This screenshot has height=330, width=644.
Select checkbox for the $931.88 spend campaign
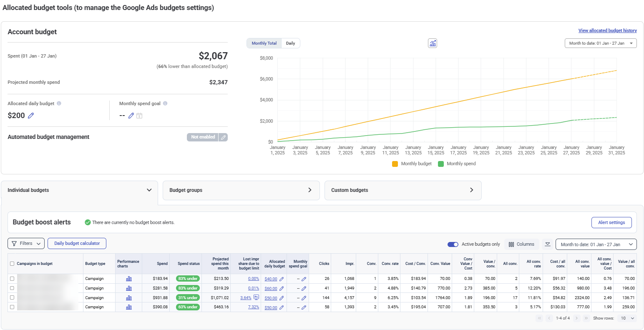[x=12, y=298]
